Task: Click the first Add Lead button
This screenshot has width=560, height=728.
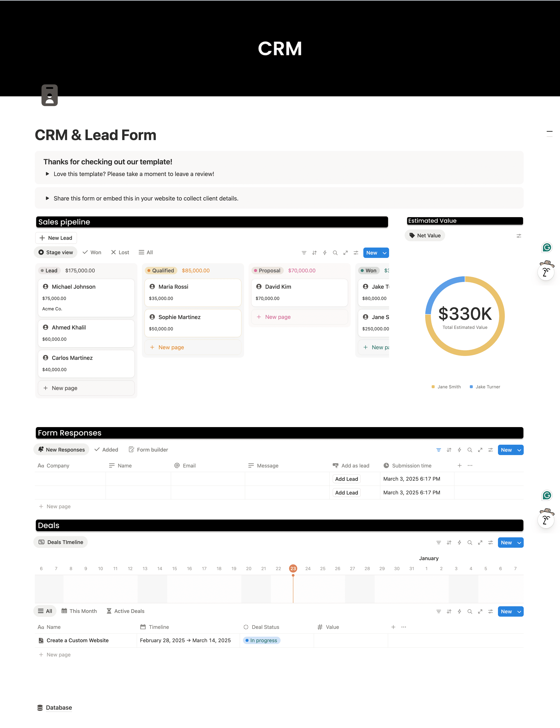Action: click(x=346, y=479)
